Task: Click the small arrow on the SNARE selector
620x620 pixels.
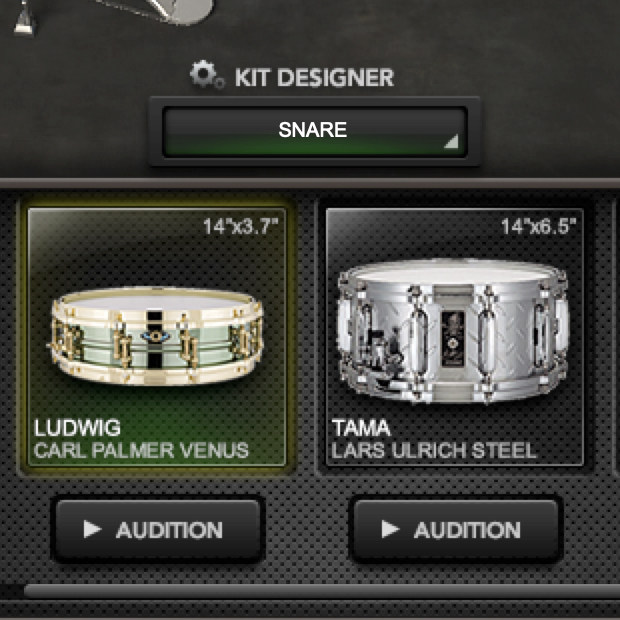Action: (x=451, y=141)
